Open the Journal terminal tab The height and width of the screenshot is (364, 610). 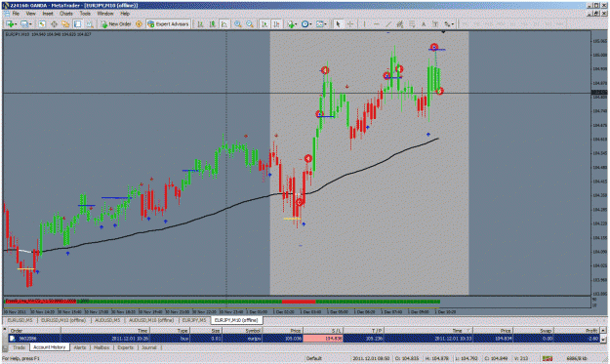pyautogui.click(x=149, y=347)
